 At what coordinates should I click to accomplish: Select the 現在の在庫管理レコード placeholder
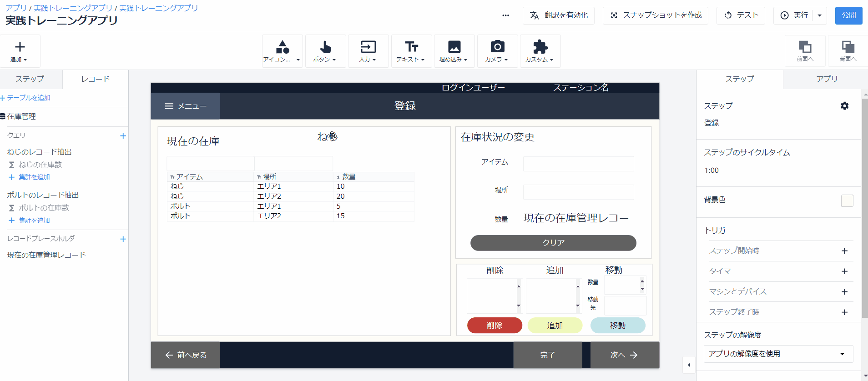point(46,255)
